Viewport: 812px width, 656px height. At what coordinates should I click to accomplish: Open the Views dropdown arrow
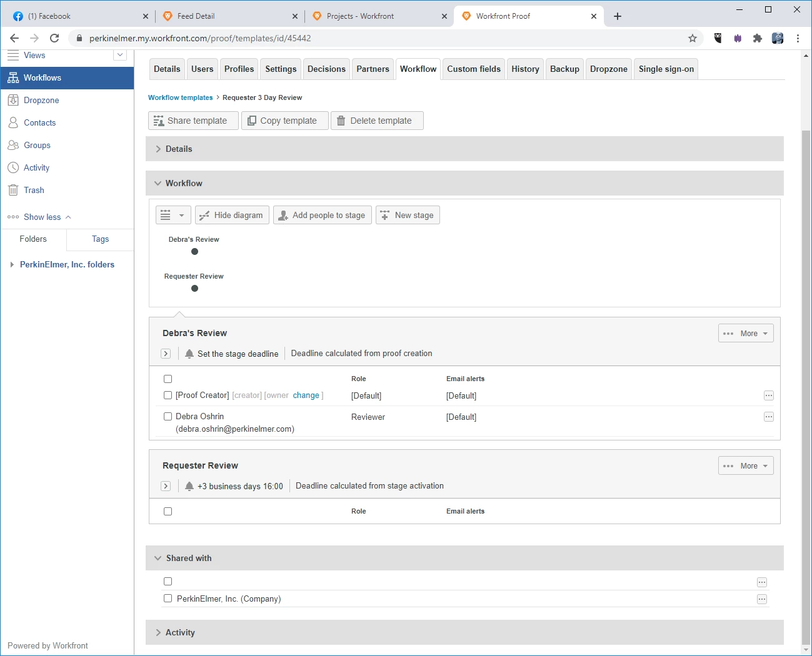120,55
